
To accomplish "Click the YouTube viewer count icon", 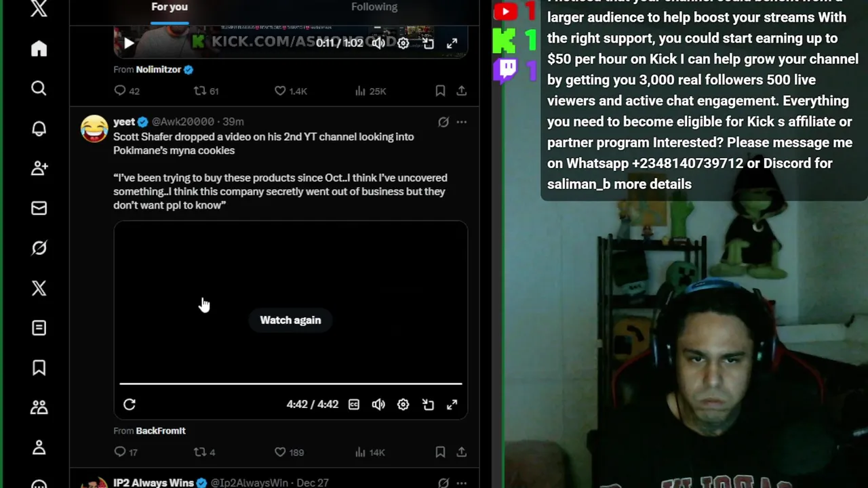I will [505, 11].
